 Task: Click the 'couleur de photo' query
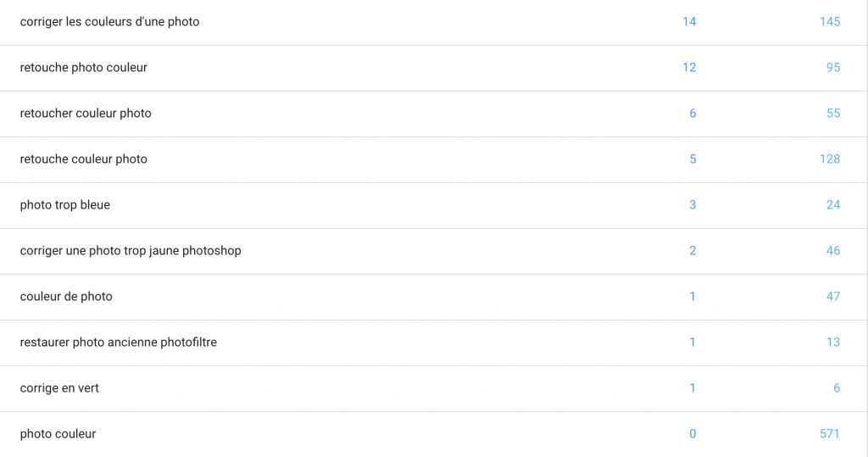coord(66,296)
